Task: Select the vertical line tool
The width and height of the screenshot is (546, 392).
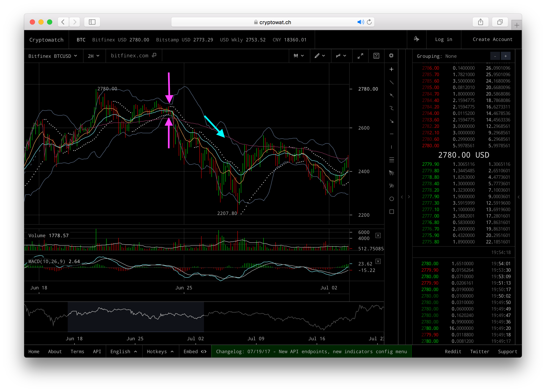Action: pos(391,147)
